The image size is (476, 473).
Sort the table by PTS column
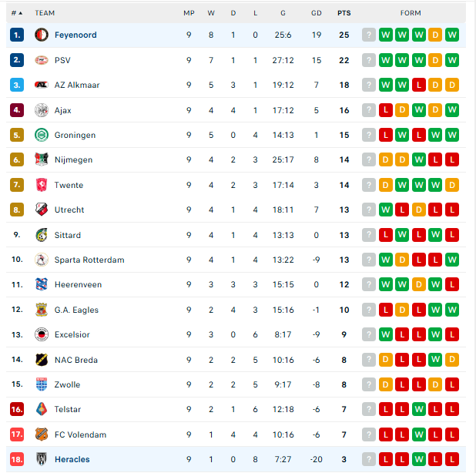[344, 13]
